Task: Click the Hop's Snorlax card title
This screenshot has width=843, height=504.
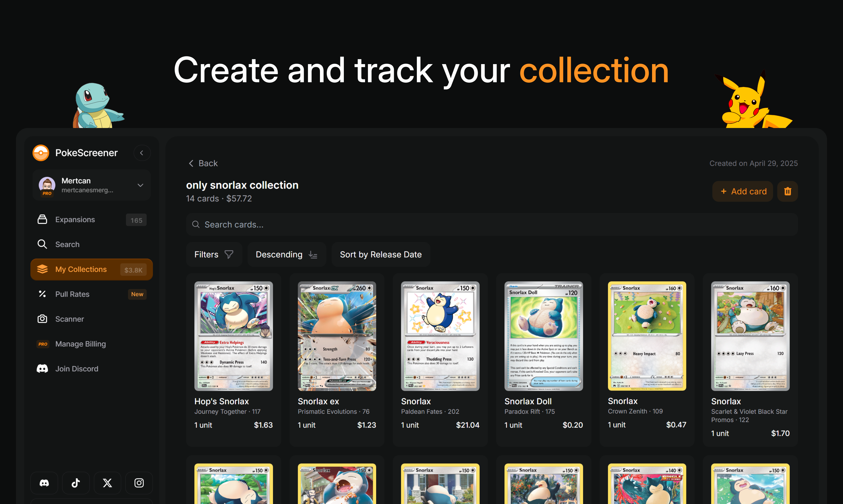Action: tap(222, 401)
